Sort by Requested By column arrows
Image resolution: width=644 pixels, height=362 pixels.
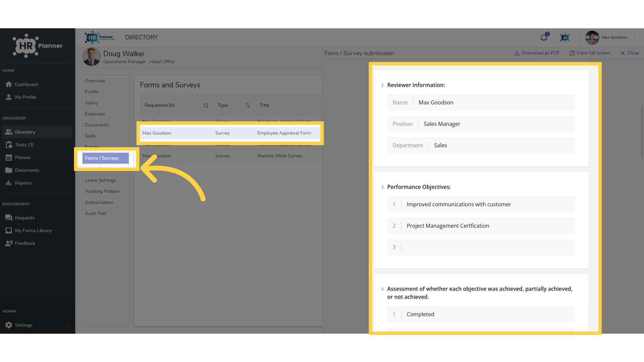point(206,105)
